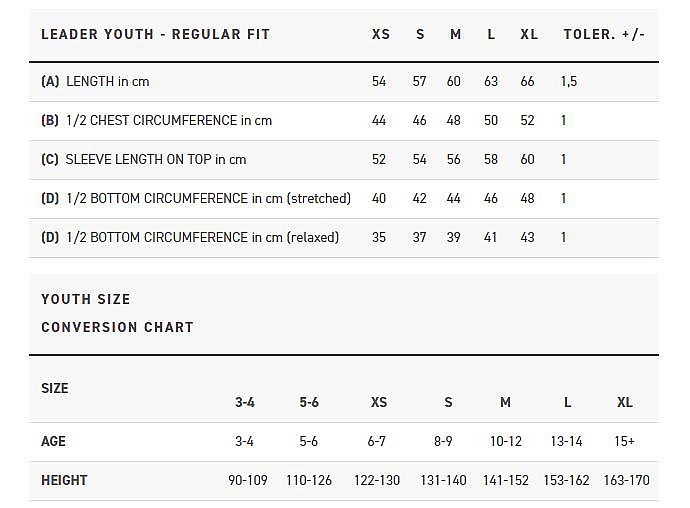The width and height of the screenshot is (690, 508).
Task: Select sleeve length value 58 for size L
Action: coord(491,159)
